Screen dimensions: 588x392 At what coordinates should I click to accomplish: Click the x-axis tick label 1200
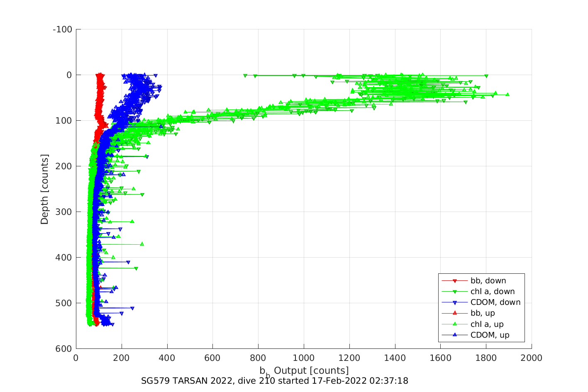tap(349, 358)
